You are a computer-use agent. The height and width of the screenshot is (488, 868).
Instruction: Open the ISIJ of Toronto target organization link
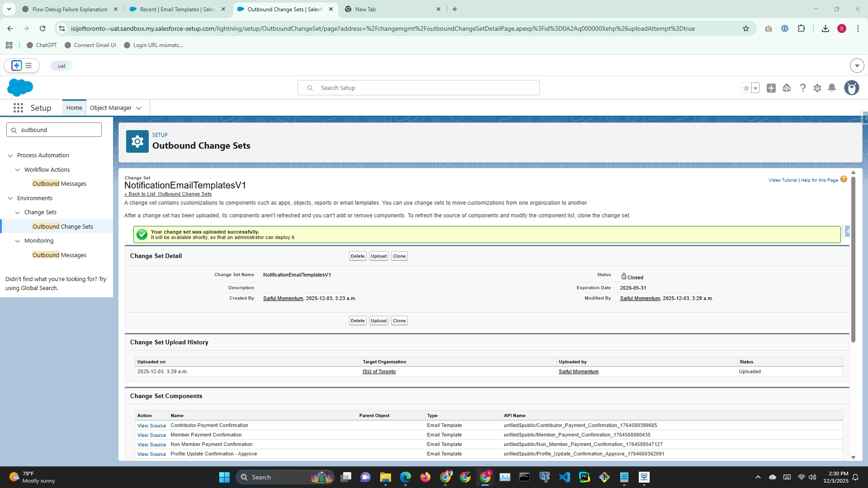379,372
